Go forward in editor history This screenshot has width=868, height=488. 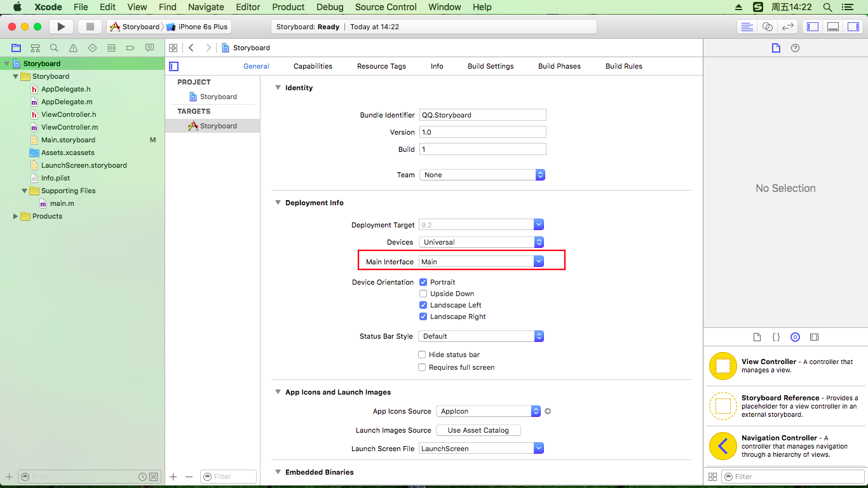coord(208,48)
